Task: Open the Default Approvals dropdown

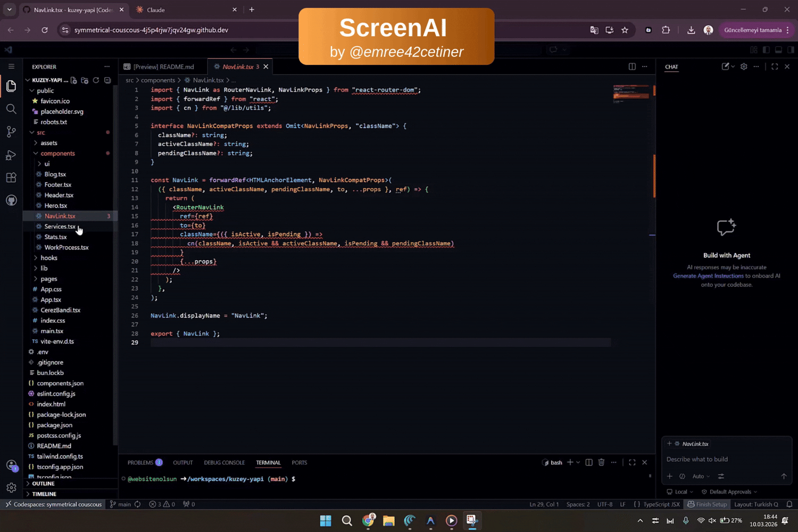Action: (x=729, y=492)
